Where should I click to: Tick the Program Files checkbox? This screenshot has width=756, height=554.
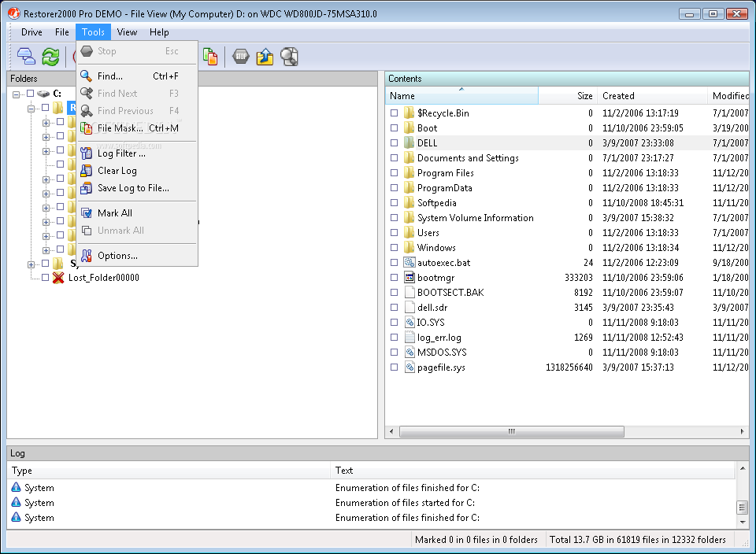coord(395,172)
